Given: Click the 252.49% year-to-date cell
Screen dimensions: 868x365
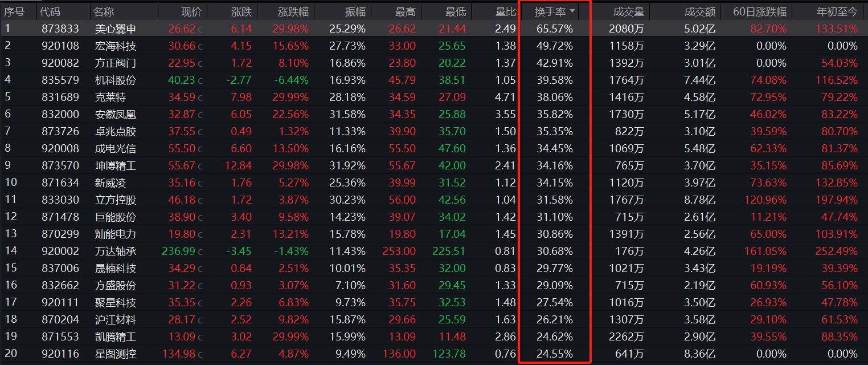Looking at the screenshot, I should coord(837,251).
